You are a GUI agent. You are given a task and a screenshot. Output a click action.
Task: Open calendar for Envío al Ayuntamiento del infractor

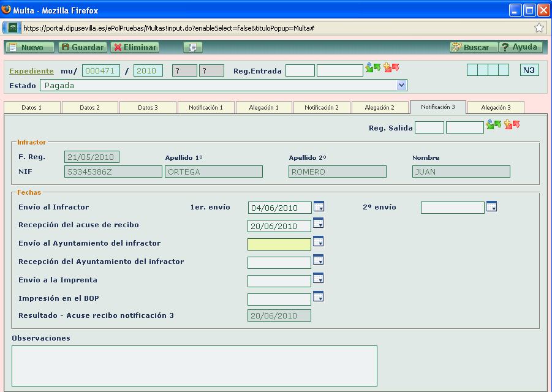[x=319, y=243]
